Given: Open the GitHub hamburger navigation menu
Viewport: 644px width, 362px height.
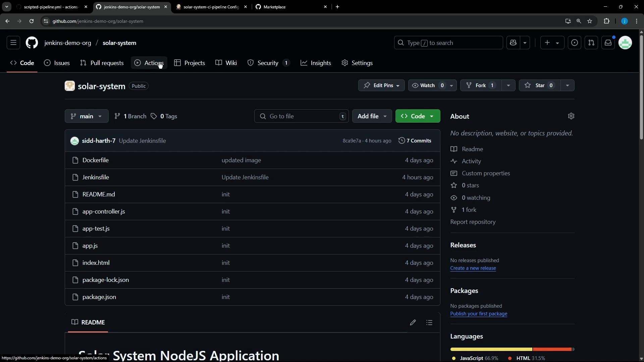Looking at the screenshot, I should pyautogui.click(x=13, y=43).
